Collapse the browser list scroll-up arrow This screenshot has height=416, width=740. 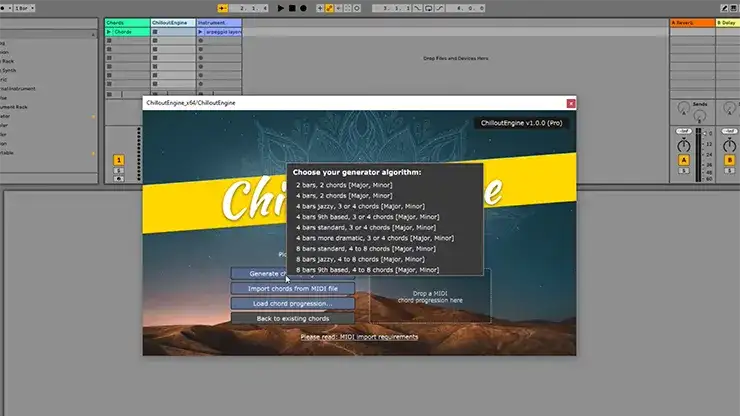(x=93, y=34)
